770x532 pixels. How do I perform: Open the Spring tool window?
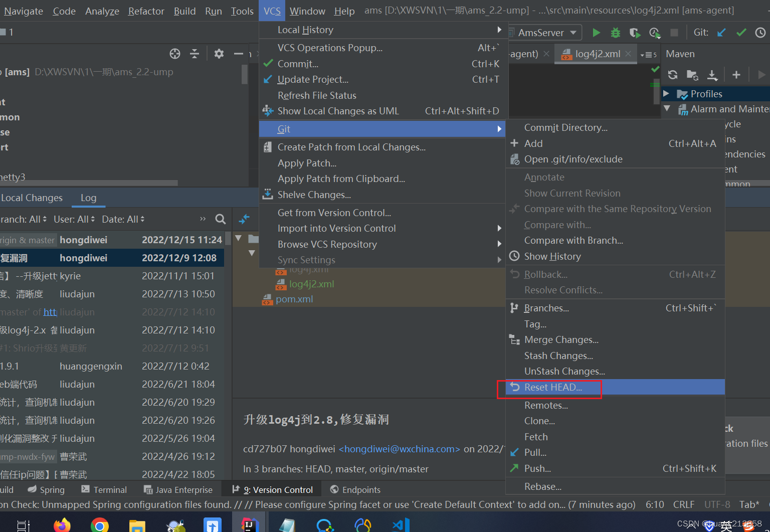pyautogui.click(x=46, y=489)
